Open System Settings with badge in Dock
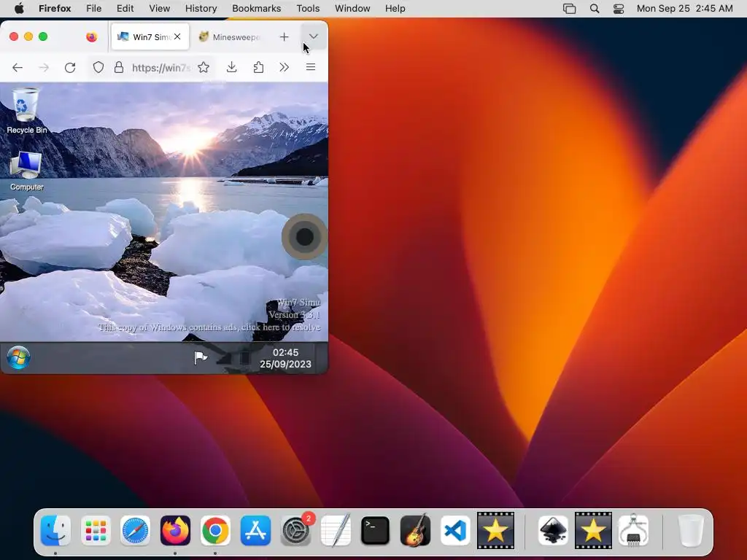Screen dimensions: 747x560 (x=296, y=531)
